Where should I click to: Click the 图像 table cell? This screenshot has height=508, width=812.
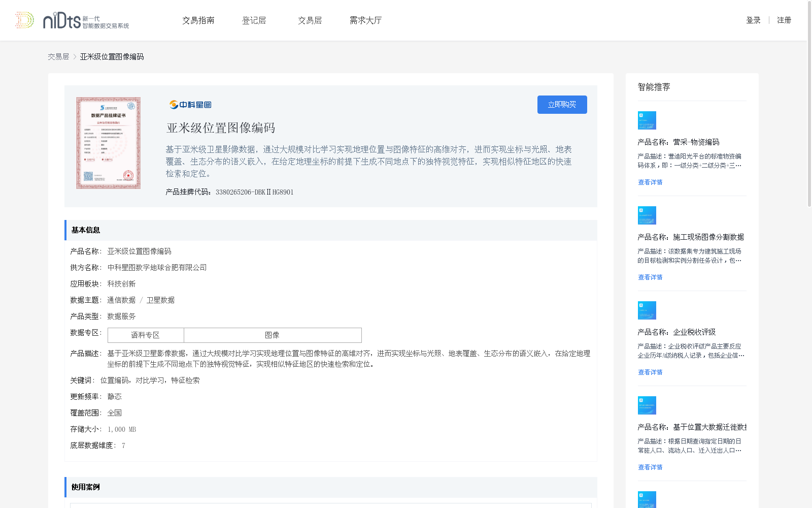point(273,335)
